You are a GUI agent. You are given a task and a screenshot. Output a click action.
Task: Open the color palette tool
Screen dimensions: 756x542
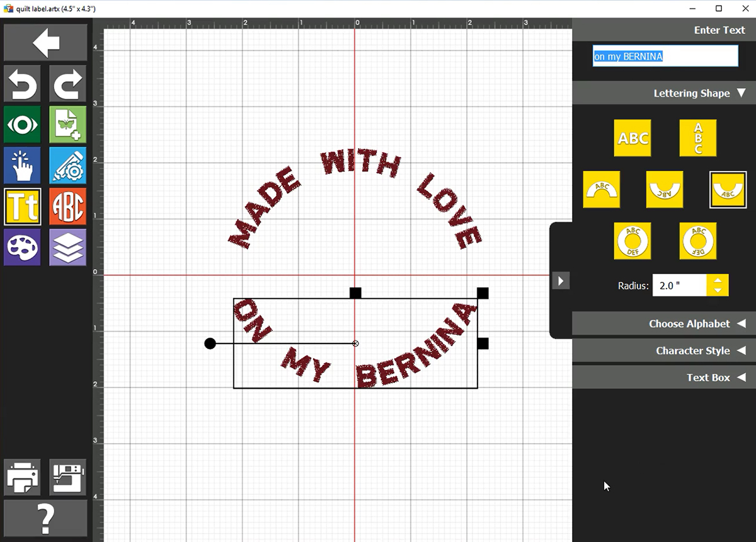23,247
